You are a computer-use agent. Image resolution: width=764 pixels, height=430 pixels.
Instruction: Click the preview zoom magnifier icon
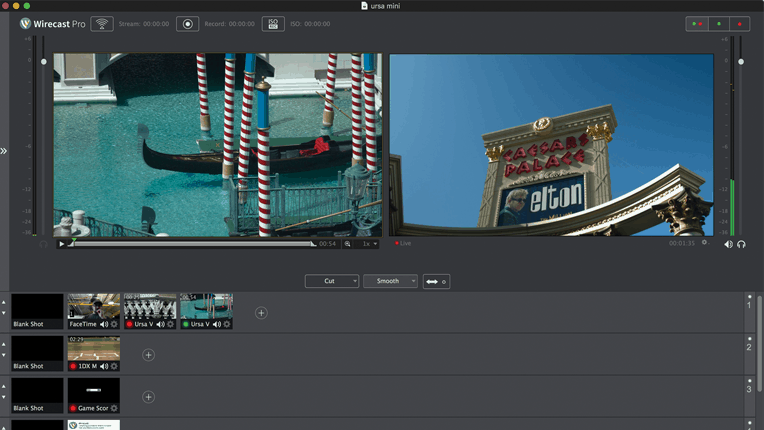point(347,244)
